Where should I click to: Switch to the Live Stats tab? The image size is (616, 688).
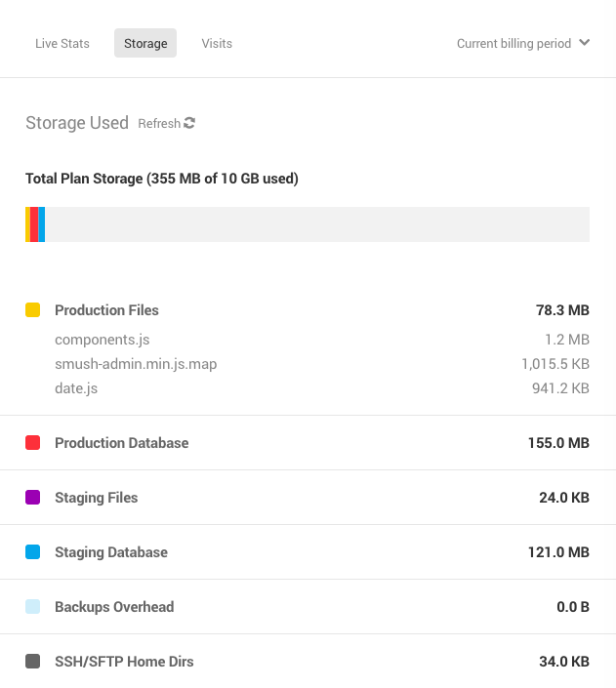click(x=62, y=43)
